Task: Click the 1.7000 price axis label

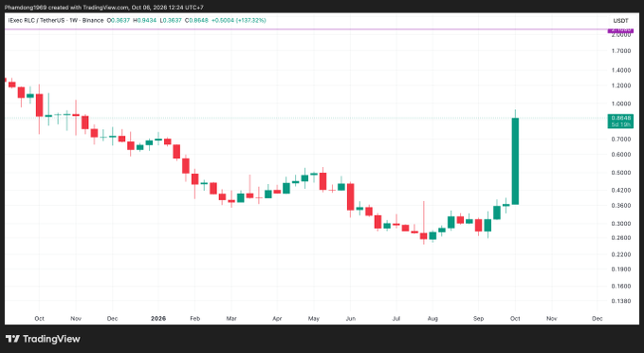Action: (x=620, y=51)
